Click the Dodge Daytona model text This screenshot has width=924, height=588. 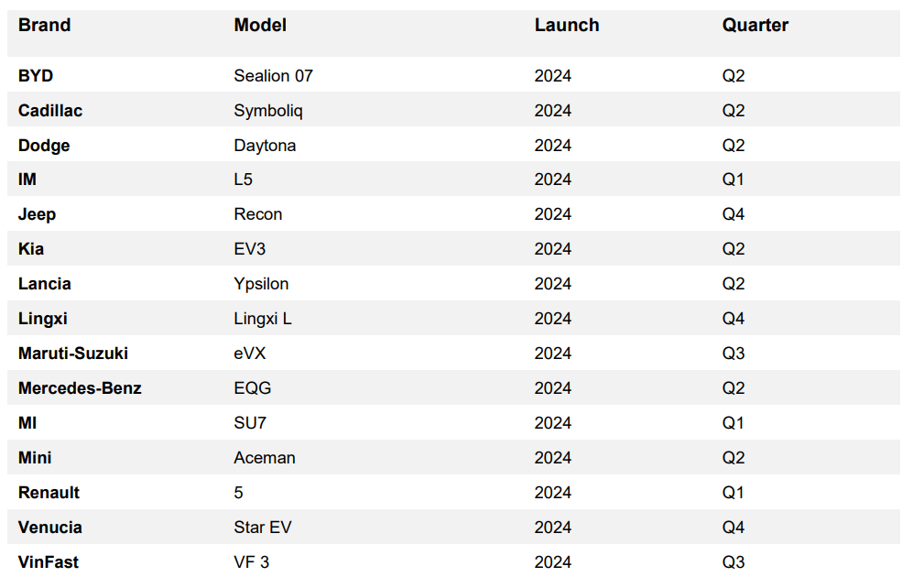coord(265,146)
